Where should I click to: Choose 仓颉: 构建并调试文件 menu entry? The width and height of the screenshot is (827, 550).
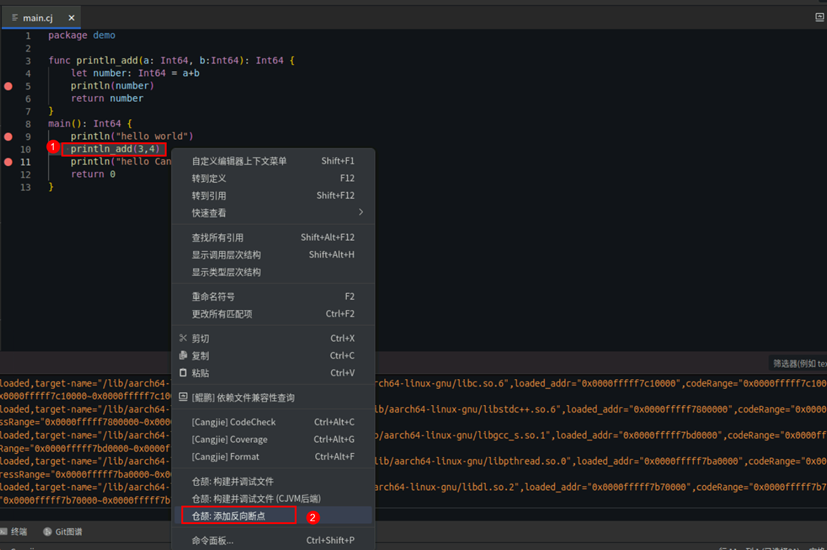(273, 481)
